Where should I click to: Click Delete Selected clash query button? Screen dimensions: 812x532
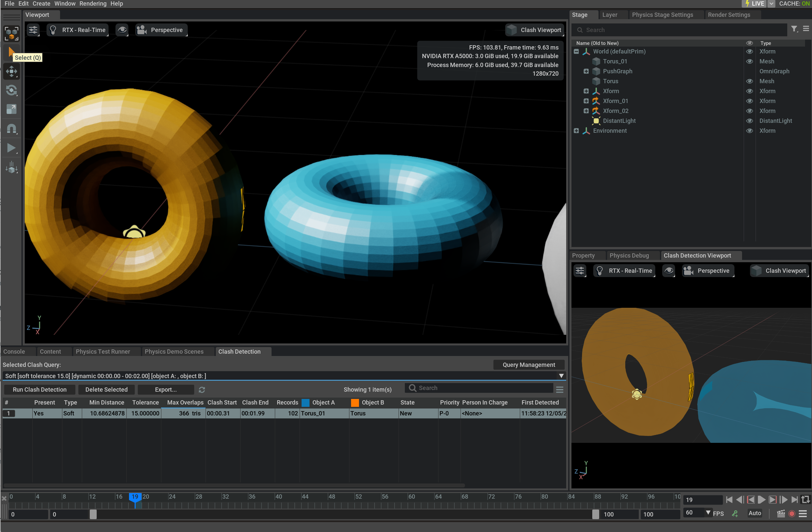(106, 389)
